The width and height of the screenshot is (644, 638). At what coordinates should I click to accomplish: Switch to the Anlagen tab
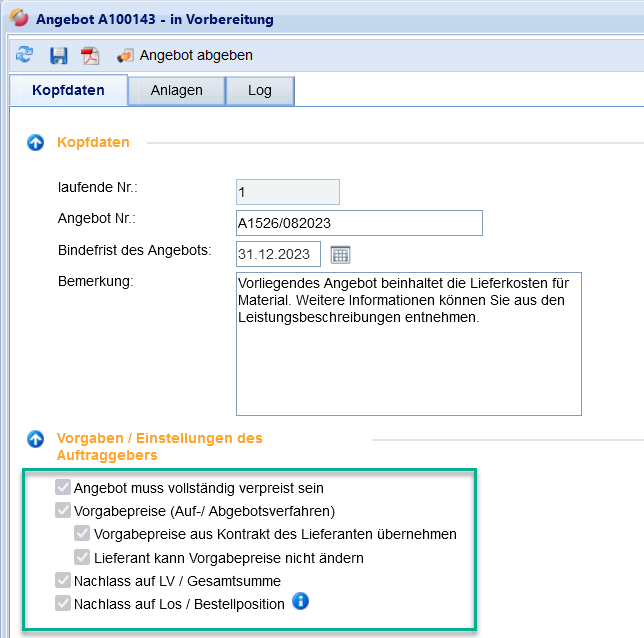(176, 90)
